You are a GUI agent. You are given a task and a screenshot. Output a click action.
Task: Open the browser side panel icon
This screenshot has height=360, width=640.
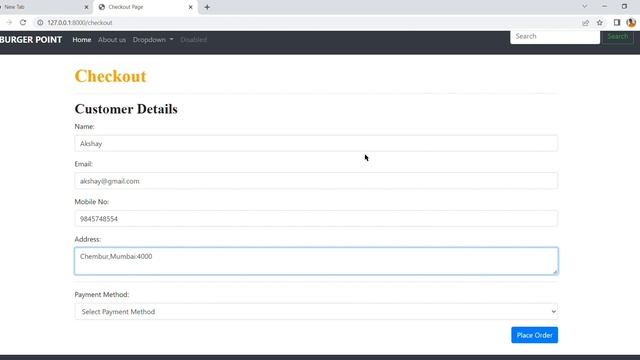click(617, 22)
